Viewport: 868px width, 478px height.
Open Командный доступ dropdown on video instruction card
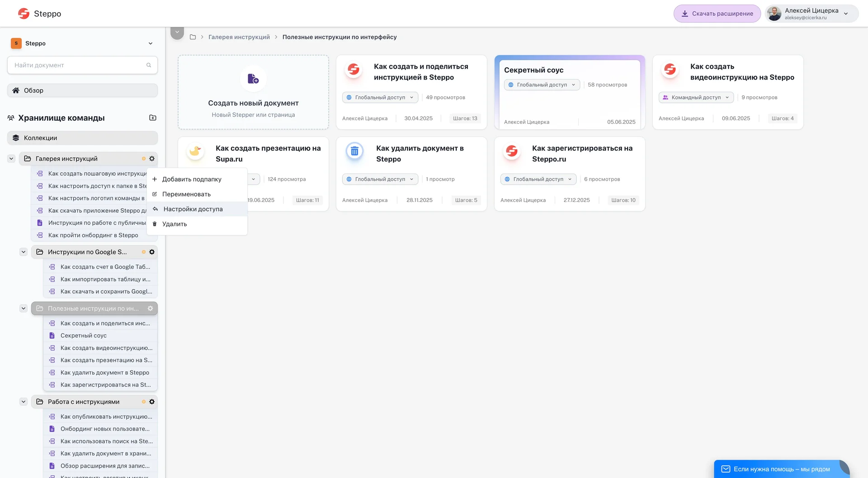(x=696, y=98)
